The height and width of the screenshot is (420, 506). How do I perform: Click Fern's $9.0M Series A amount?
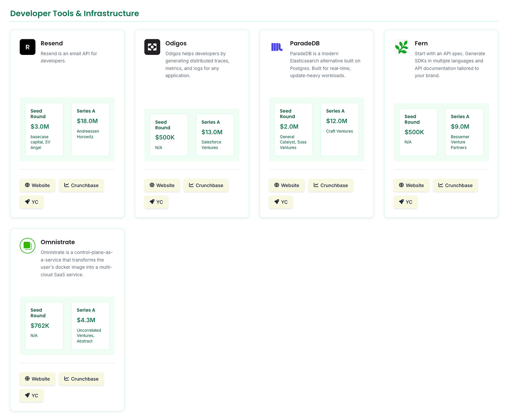(x=460, y=126)
